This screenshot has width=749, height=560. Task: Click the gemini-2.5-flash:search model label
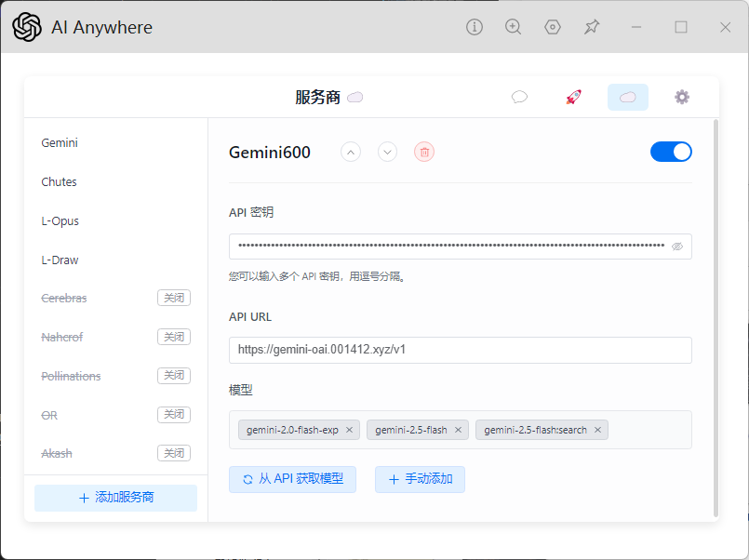pos(535,430)
